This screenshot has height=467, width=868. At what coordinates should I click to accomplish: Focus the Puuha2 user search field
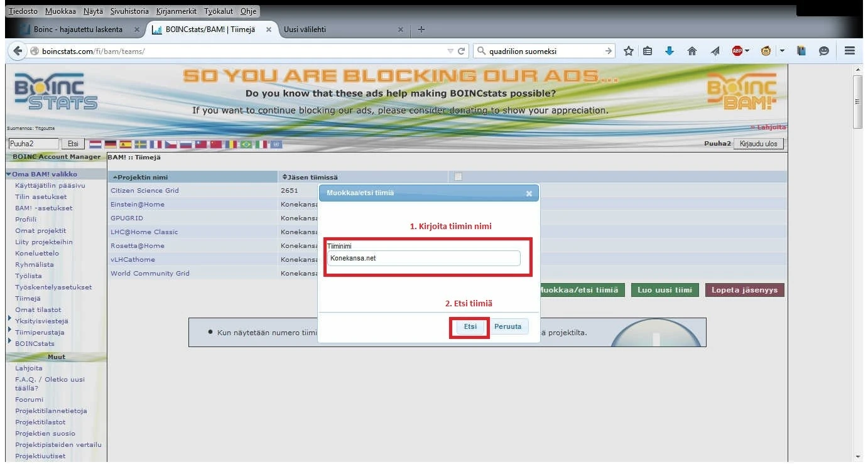(x=33, y=144)
